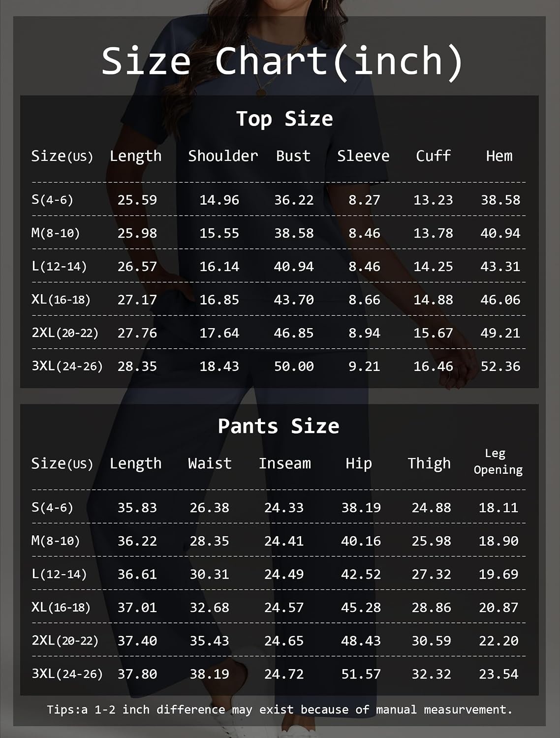Click top bust value 50.00
This screenshot has width=560, height=738.
(x=294, y=367)
